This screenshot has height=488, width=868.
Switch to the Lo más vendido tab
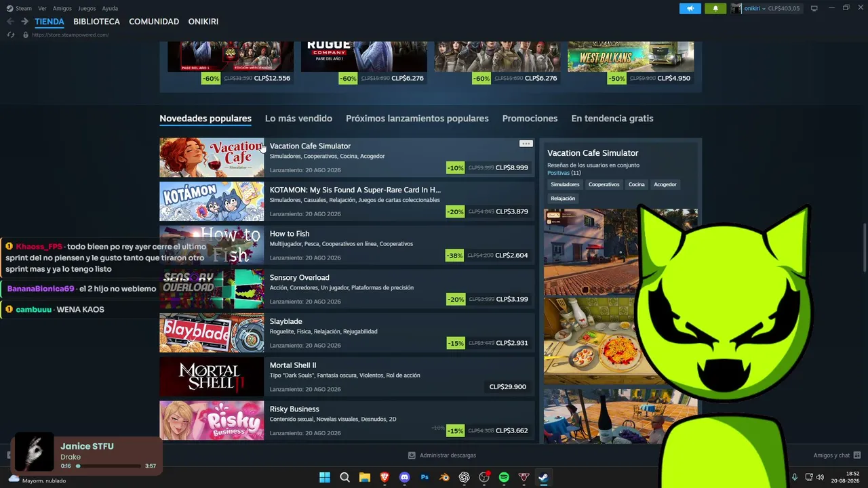(x=298, y=119)
